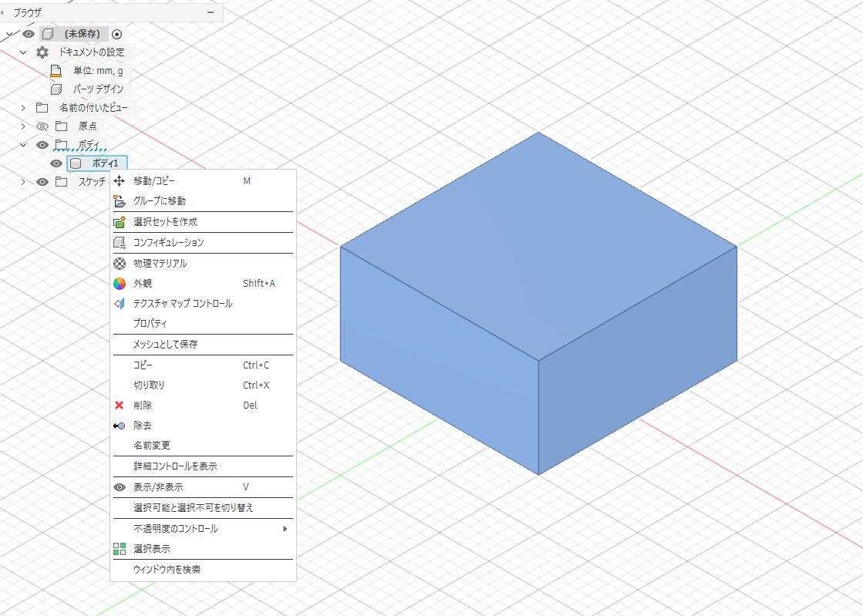Click the 除去 remove icon
This screenshot has height=616, width=863.
point(120,426)
